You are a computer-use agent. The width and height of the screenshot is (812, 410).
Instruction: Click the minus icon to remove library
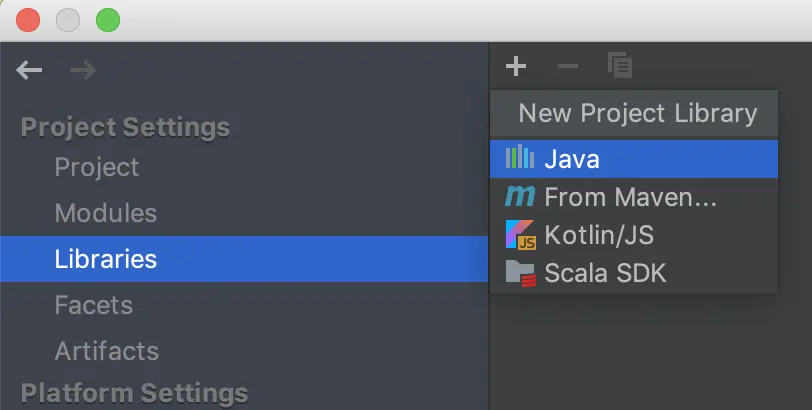click(567, 67)
